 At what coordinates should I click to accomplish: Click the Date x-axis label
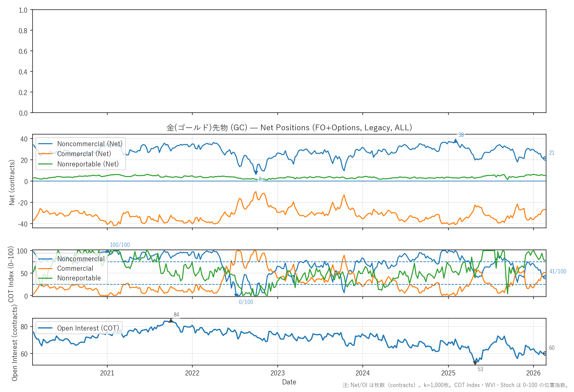[289, 382]
